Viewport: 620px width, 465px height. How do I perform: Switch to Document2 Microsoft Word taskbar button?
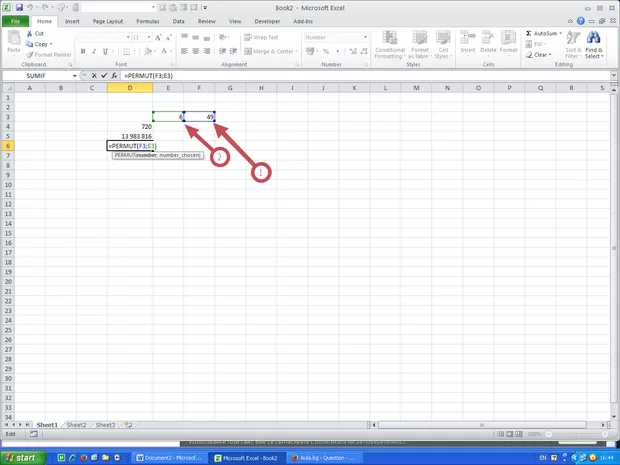[169, 458]
